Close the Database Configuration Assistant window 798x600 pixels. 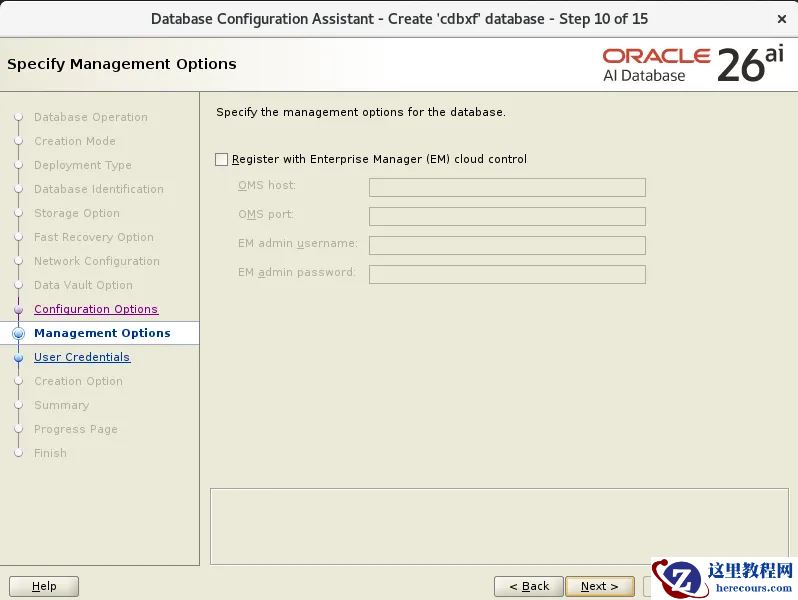click(782, 19)
